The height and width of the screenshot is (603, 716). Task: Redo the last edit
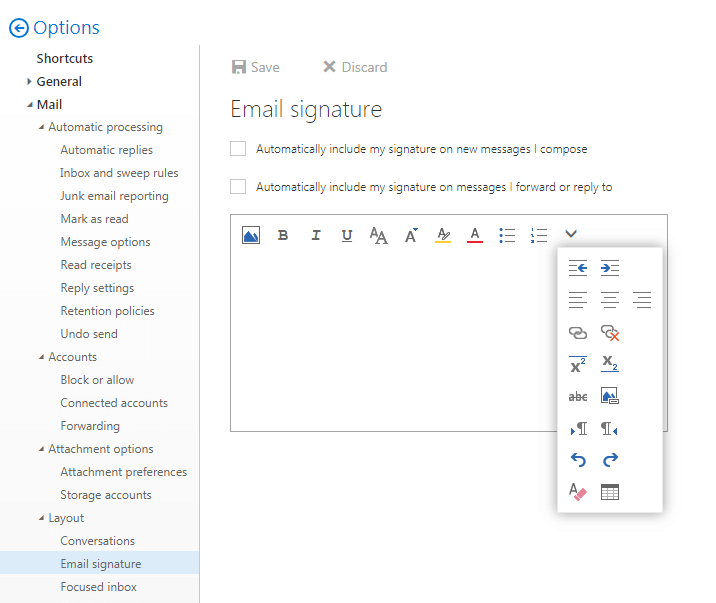[610, 460]
